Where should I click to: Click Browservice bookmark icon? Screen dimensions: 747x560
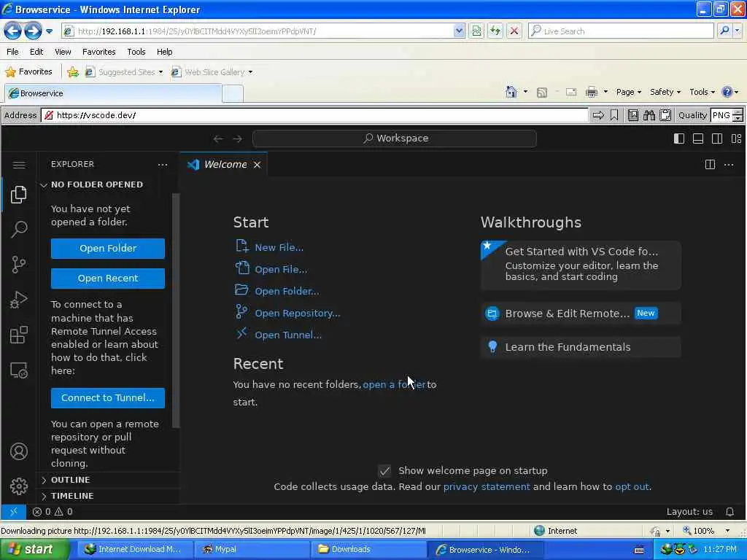coord(614,115)
